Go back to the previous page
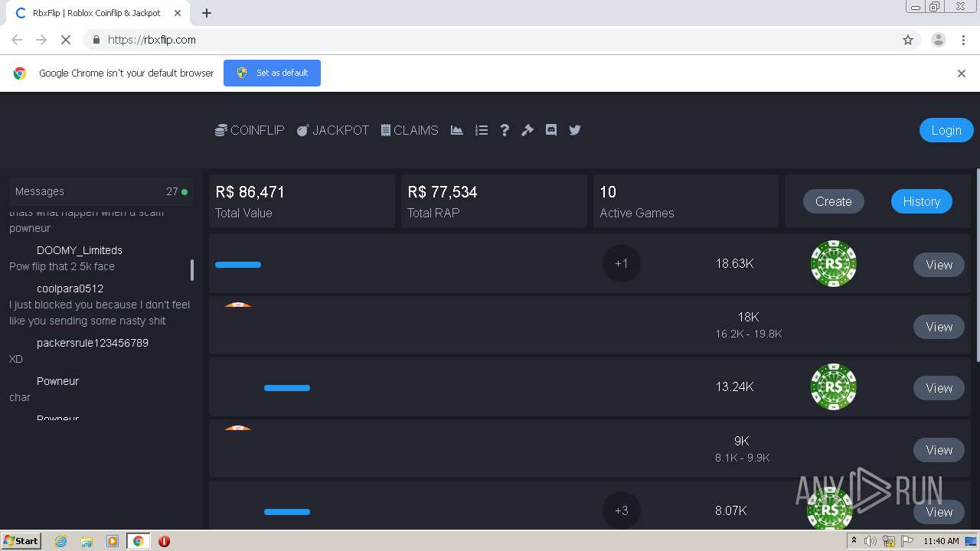 [17, 40]
